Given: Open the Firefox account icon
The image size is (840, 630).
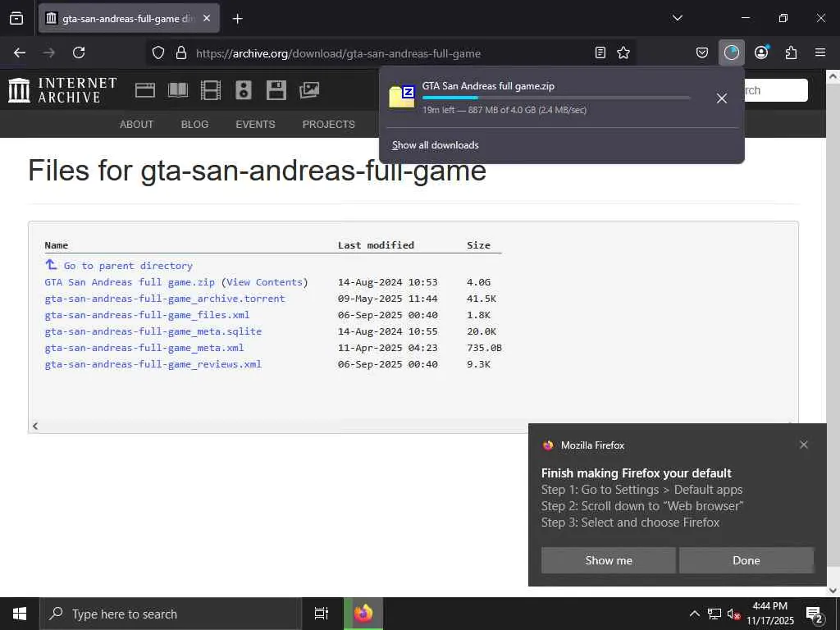Looking at the screenshot, I should click(x=761, y=52).
